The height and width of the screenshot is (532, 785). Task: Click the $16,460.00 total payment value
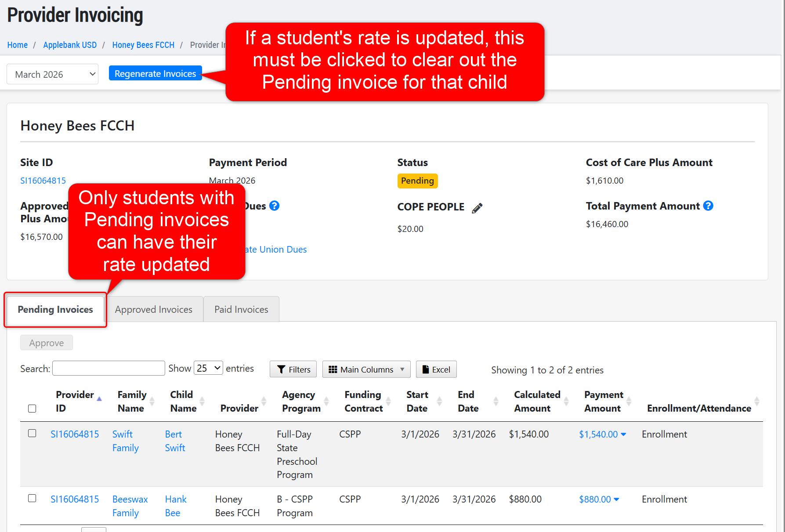[607, 224]
